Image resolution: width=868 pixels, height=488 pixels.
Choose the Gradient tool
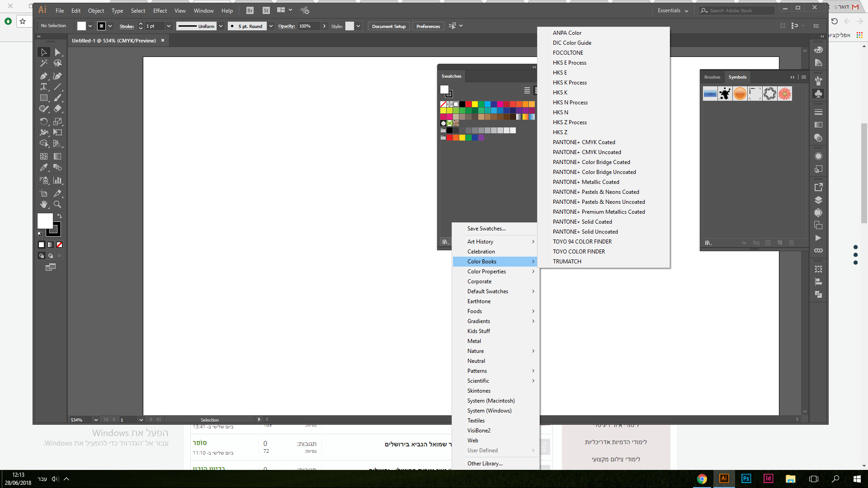57,156
